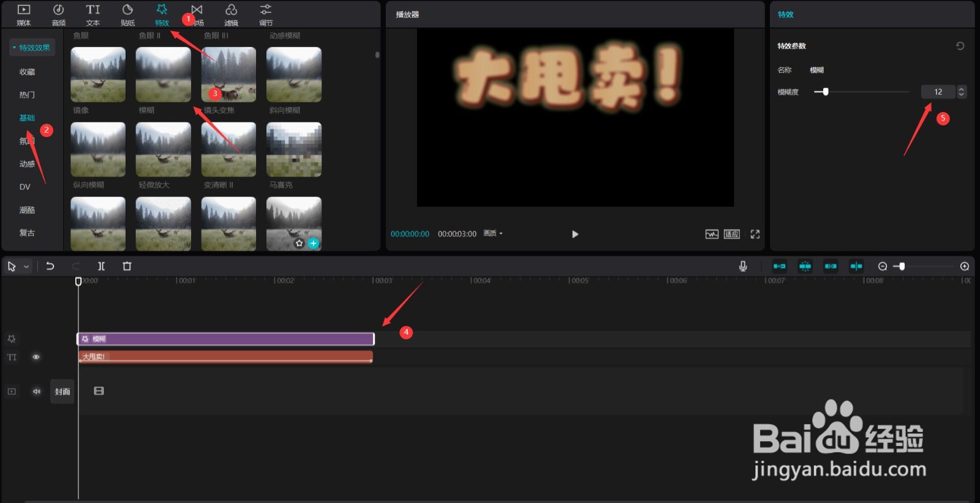The image size is (980, 503).
Task: Toggle clip linkage mode
Action: (x=831, y=266)
